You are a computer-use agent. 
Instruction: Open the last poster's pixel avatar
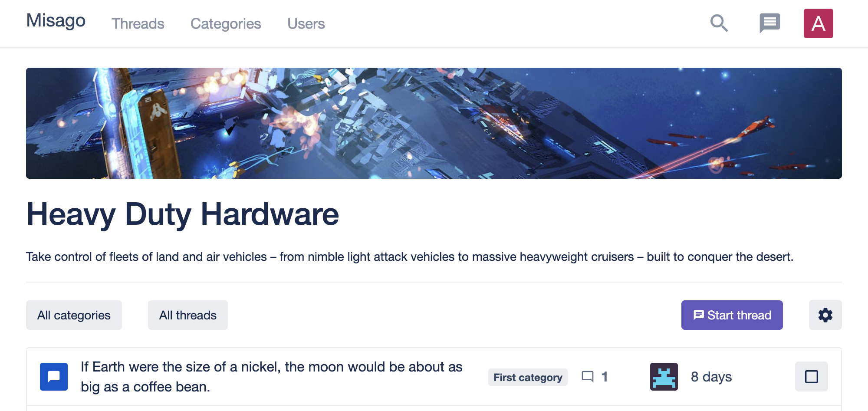664,377
